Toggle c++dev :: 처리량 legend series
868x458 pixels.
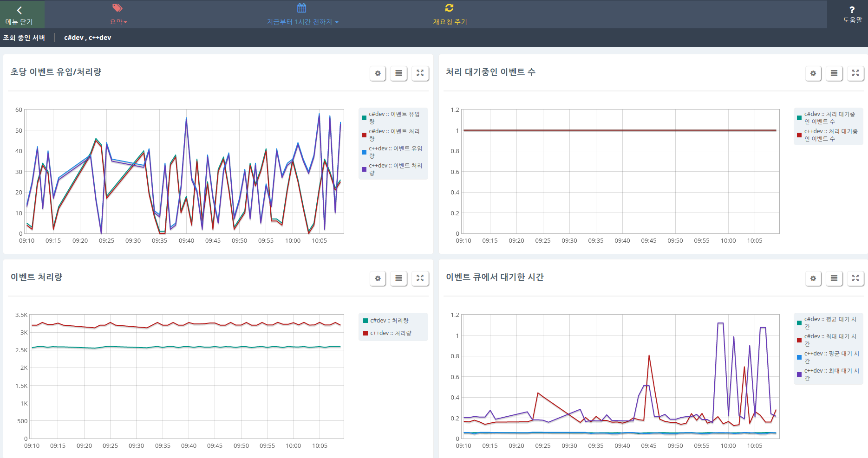(387, 333)
